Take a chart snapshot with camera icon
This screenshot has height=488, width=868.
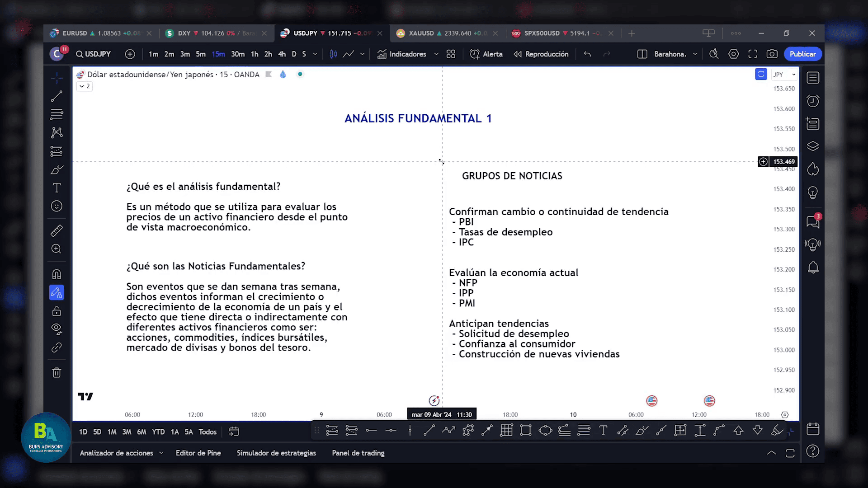coord(772,54)
